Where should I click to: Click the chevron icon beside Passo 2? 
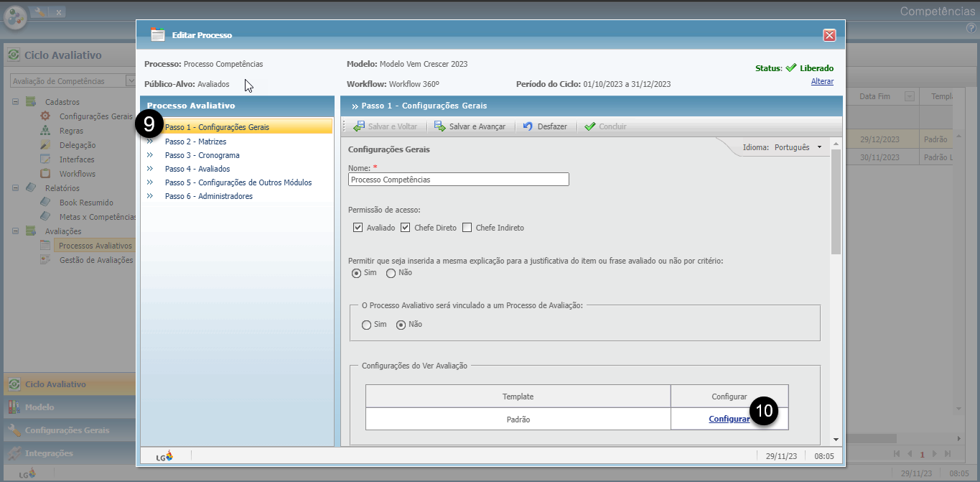(150, 142)
